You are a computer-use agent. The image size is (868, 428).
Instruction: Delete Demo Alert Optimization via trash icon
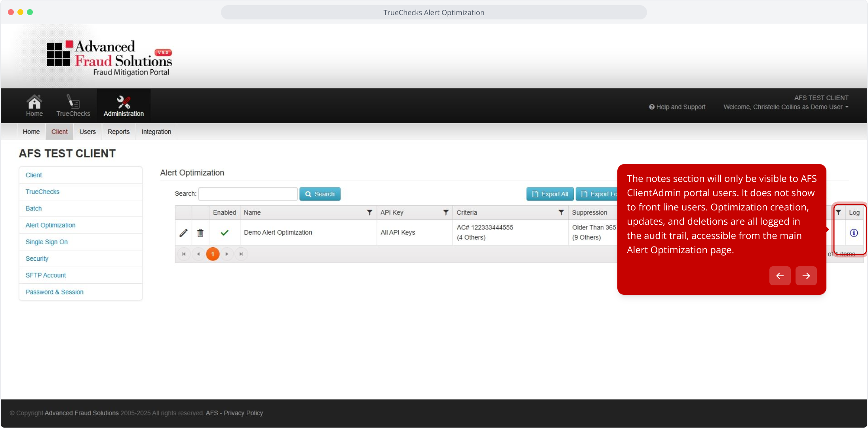tap(200, 233)
